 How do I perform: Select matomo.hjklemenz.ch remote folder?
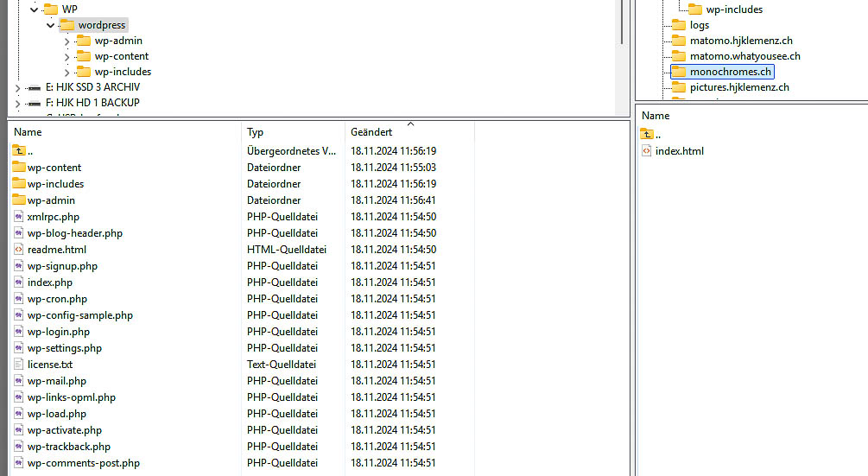coord(741,41)
